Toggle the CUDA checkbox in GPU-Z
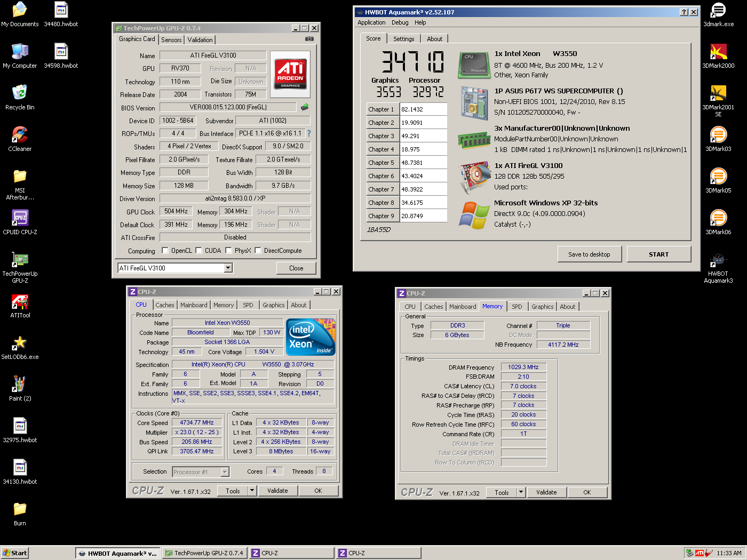The image size is (747, 560). tap(198, 251)
